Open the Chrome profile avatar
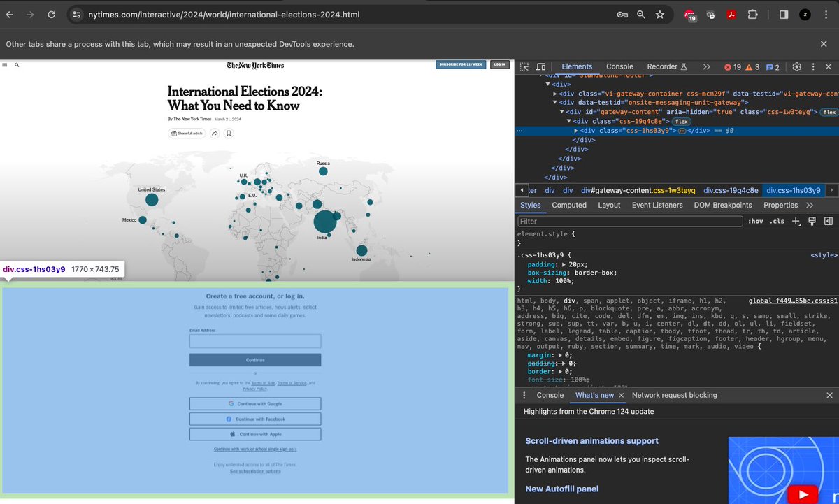Screen dimensions: 839x504 [x=805, y=15]
